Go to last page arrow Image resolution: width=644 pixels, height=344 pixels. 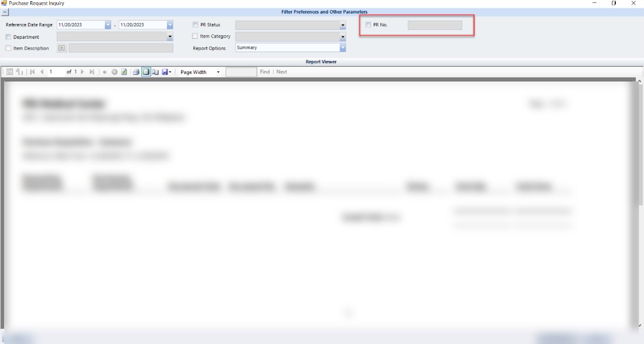pyautogui.click(x=91, y=72)
